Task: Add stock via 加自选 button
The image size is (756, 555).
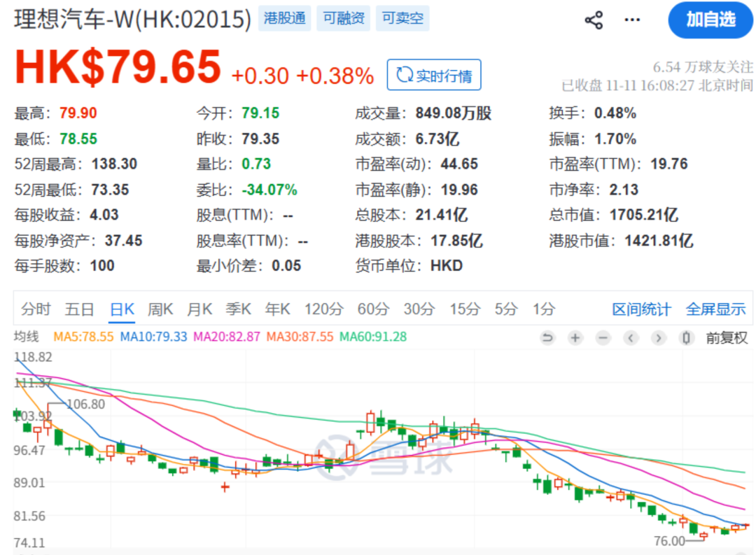Action: point(710,20)
